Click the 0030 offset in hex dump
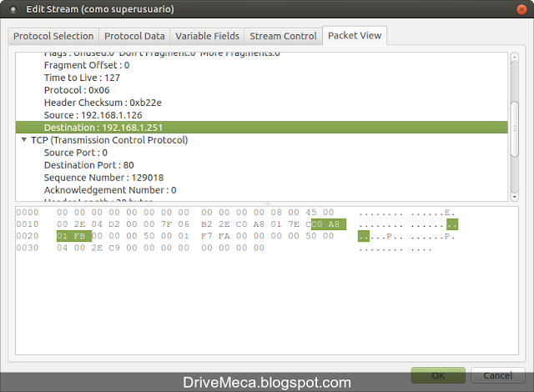Viewport: 534px width, 392px height. pyautogui.click(x=28, y=248)
